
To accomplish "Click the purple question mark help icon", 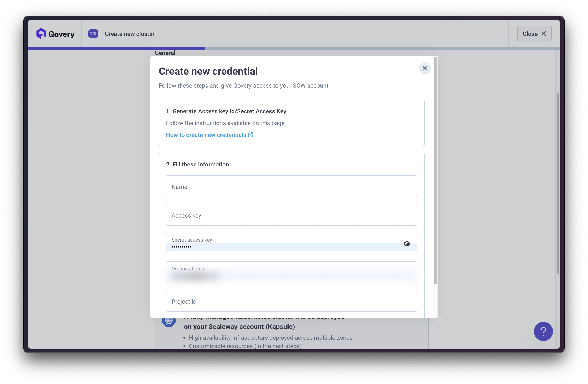I will [x=543, y=331].
